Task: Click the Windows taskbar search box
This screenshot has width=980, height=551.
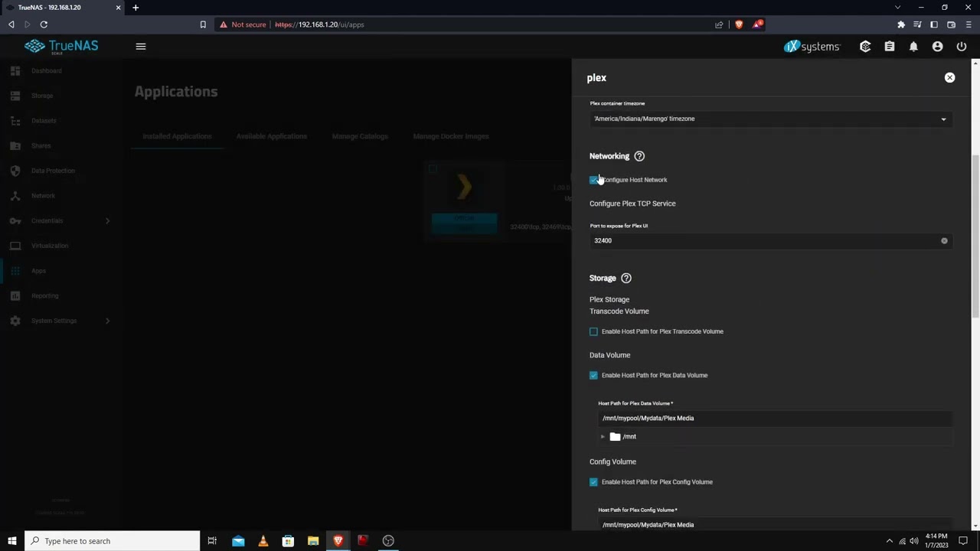Action: click(112, 541)
